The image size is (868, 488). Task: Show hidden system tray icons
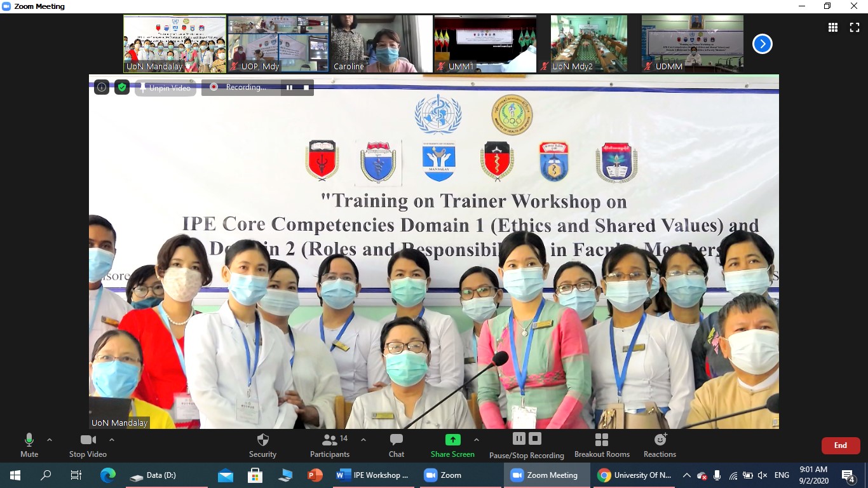(686, 475)
